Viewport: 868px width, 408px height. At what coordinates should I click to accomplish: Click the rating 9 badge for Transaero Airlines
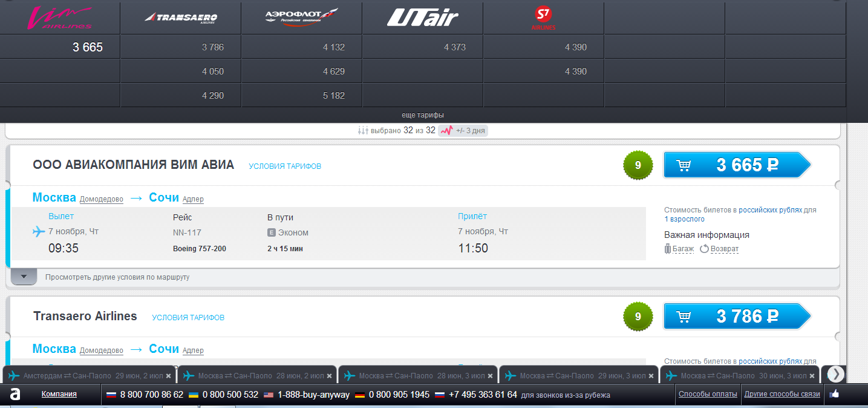pos(638,316)
